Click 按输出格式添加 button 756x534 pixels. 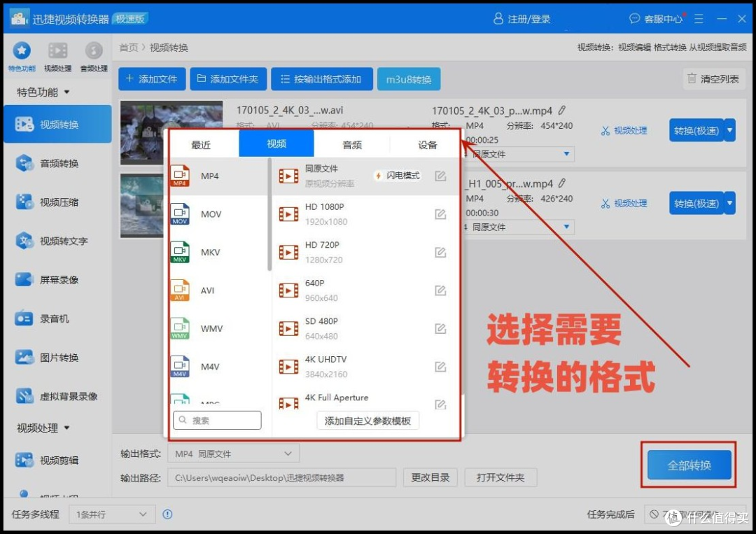(x=321, y=78)
